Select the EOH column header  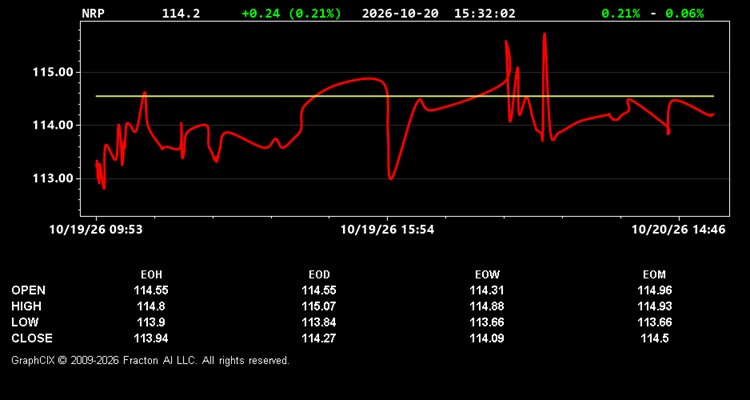151,275
